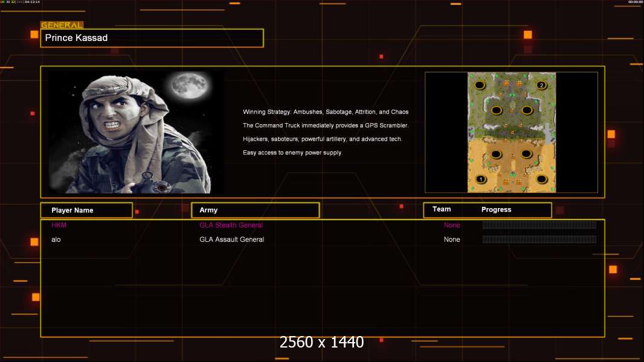Click Prince Kassad's portrait image
The height and width of the screenshot is (362, 644).
tap(136, 132)
